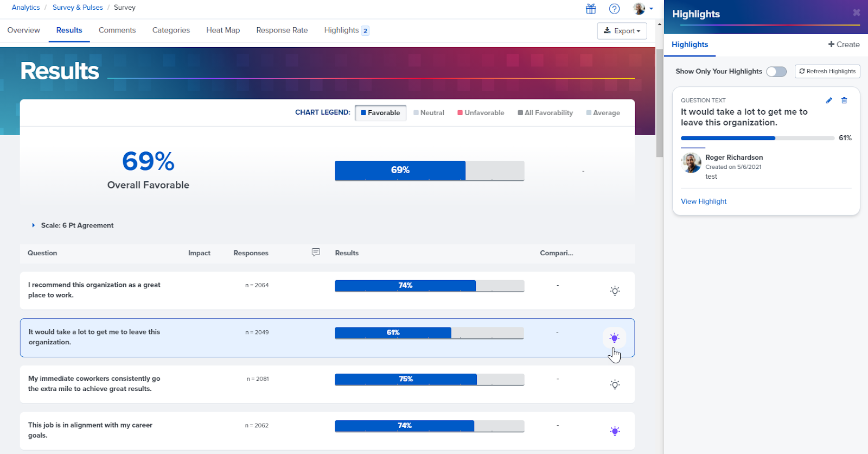Open the help question mark icon
The image size is (868, 454).
[614, 9]
